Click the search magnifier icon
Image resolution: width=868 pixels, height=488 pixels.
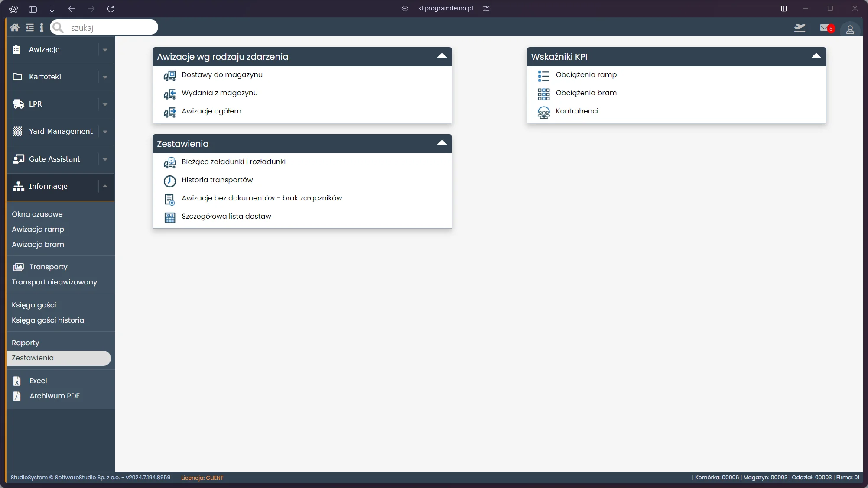pyautogui.click(x=58, y=28)
